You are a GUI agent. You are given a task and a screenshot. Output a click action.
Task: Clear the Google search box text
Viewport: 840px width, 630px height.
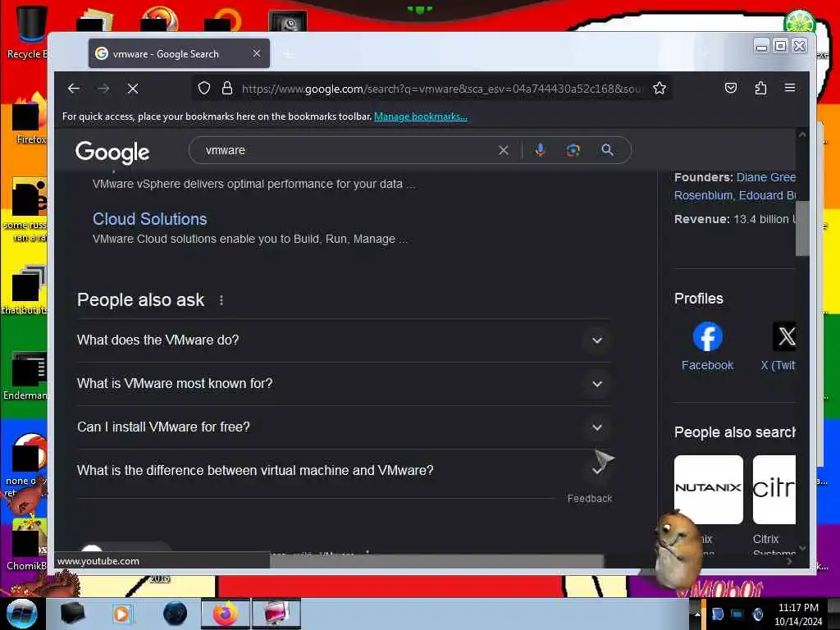503,151
